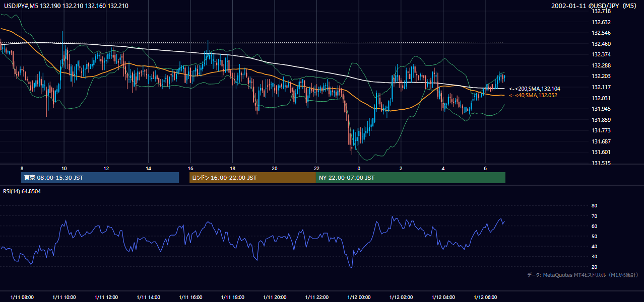Click the 1/12 00:00 time label
This screenshot has height=302, width=644.
pos(359,297)
